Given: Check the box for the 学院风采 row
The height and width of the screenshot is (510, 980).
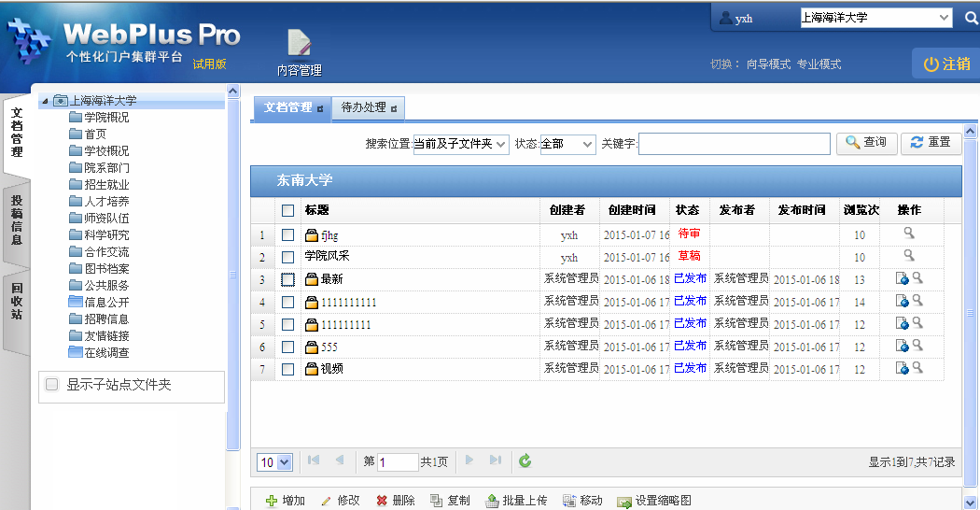Looking at the screenshot, I should pyautogui.click(x=288, y=257).
